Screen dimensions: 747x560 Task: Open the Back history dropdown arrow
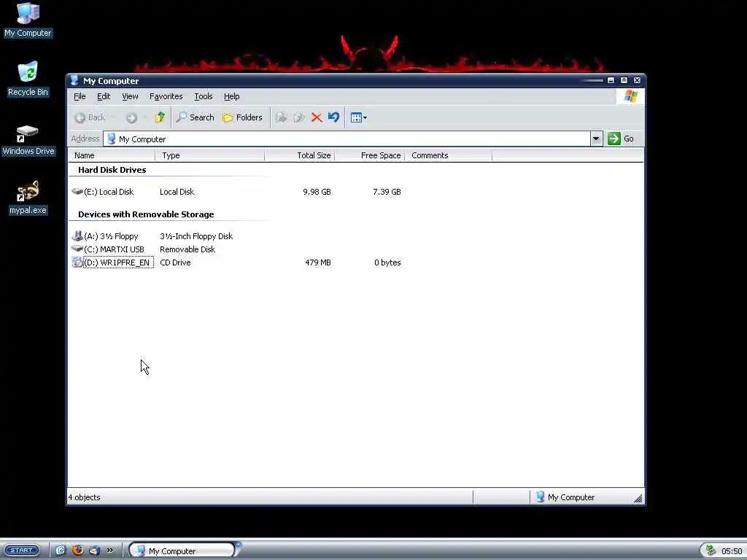click(113, 117)
